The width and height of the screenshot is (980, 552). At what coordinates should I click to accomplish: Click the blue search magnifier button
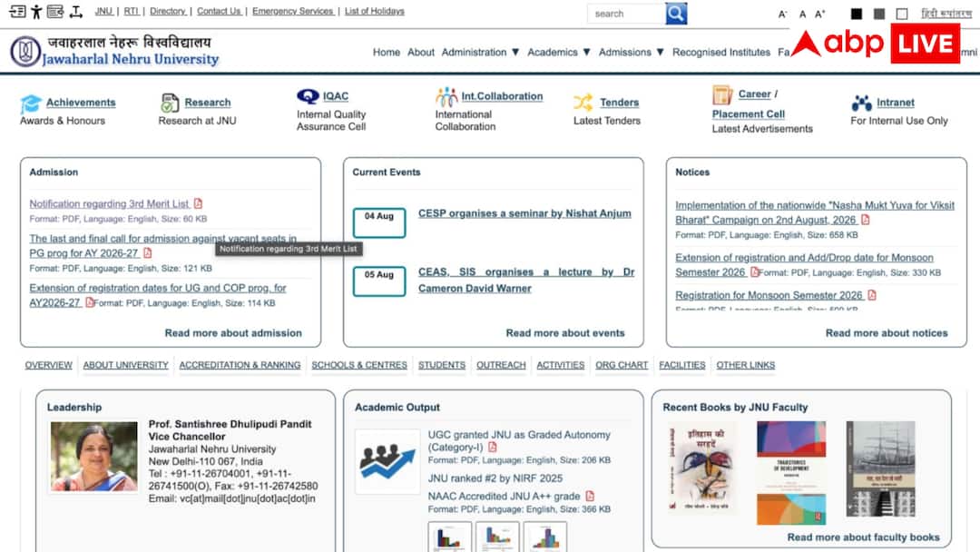click(676, 13)
